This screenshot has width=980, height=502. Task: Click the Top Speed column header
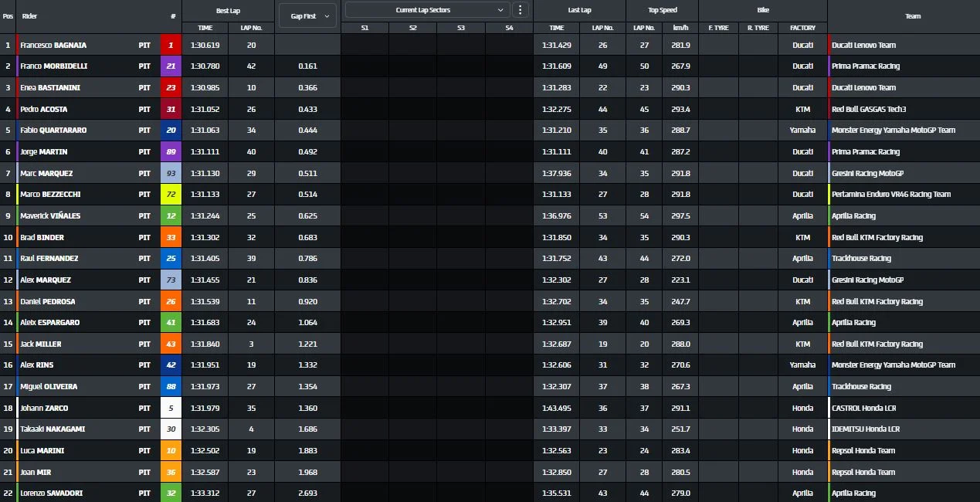click(x=662, y=10)
